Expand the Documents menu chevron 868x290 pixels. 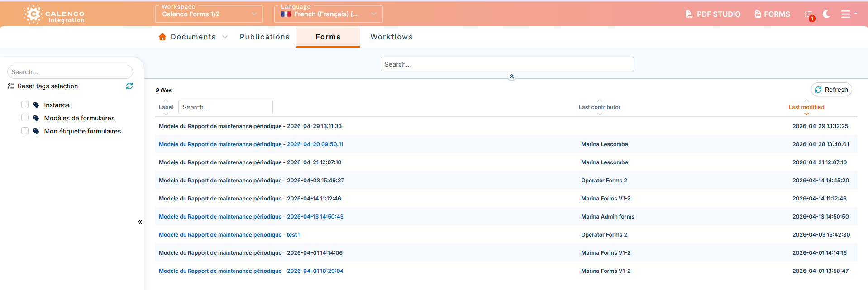pyautogui.click(x=225, y=37)
